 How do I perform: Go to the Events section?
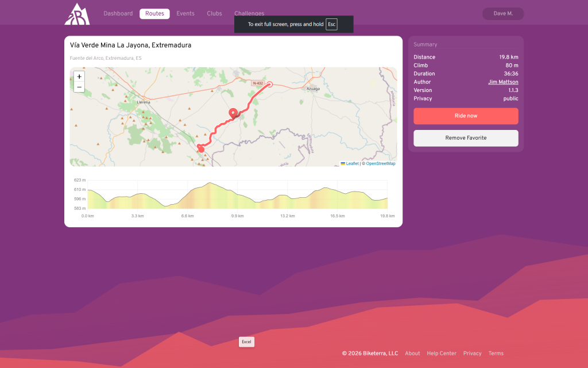(x=185, y=14)
